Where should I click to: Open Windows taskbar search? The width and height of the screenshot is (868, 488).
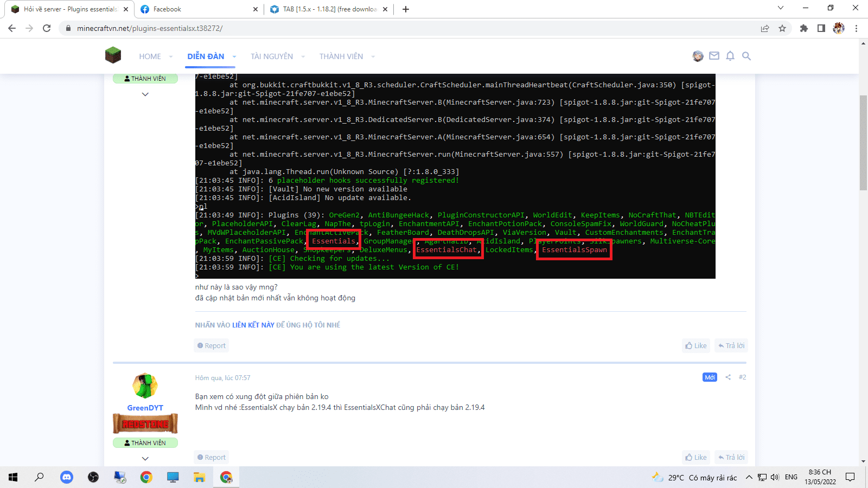(x=39, y=477)
